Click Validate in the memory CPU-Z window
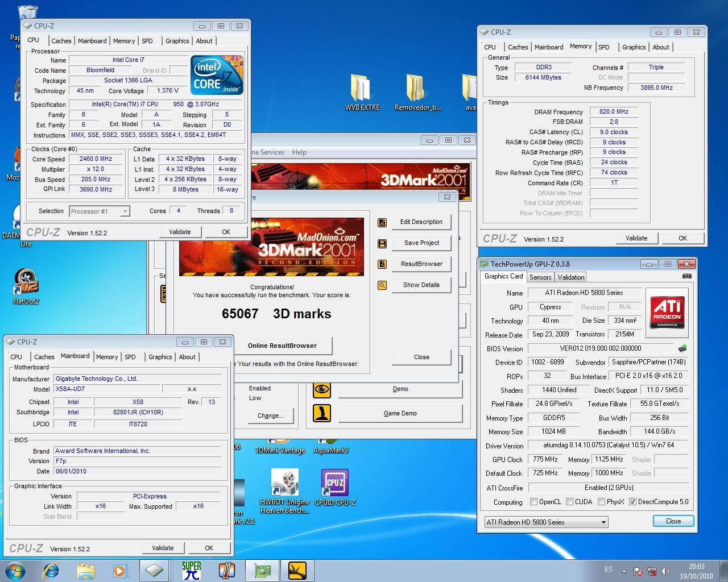This screenshot has width=728, height=582. coord(636,238)
